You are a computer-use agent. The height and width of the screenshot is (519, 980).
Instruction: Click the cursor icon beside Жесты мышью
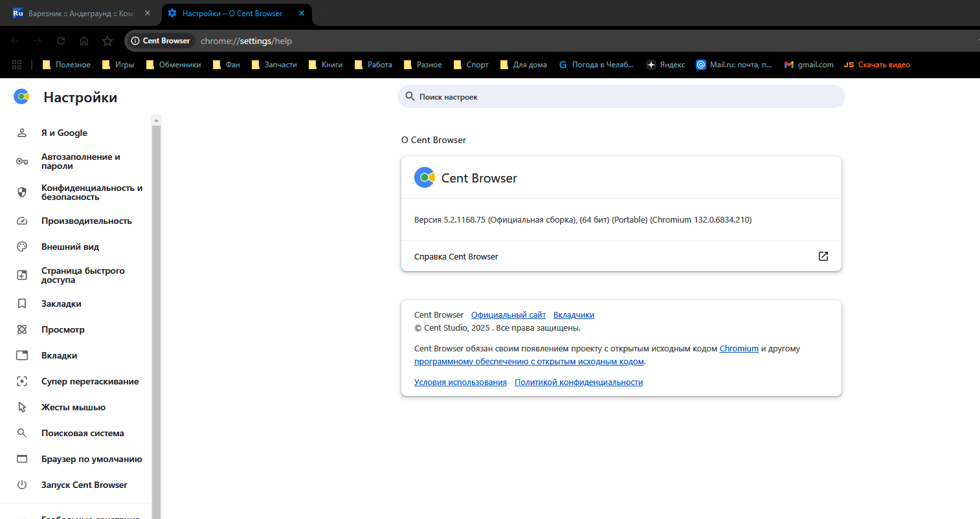coord(22,407)
